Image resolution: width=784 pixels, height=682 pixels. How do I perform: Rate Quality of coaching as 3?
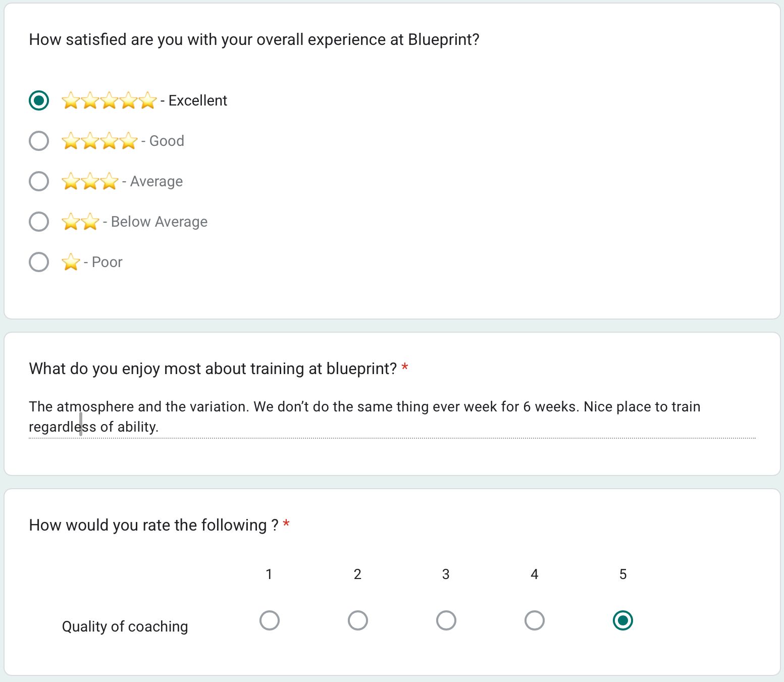point(446,620)
